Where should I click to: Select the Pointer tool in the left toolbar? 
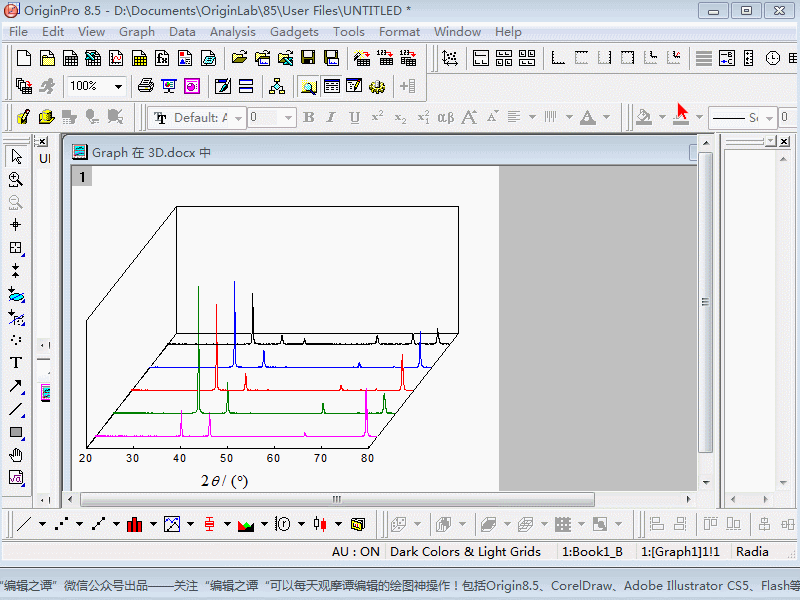point(16,157)
